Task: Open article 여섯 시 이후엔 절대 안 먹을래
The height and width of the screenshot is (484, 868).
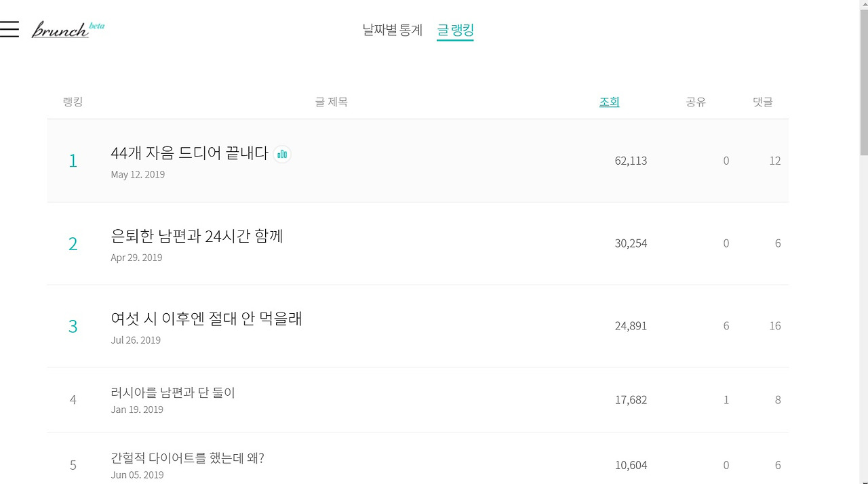Action: click(x=206, y=319)
